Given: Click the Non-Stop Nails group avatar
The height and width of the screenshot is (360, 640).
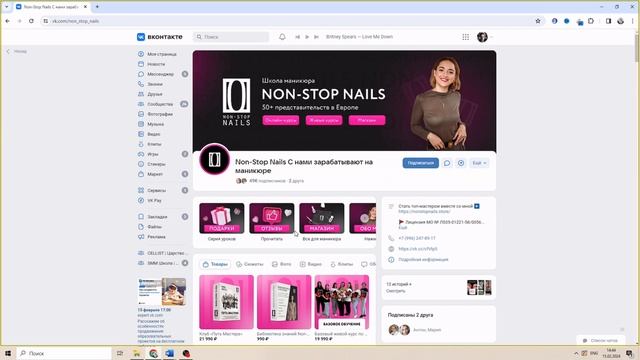Looking at the screenshot, I should tap(214, 159).
